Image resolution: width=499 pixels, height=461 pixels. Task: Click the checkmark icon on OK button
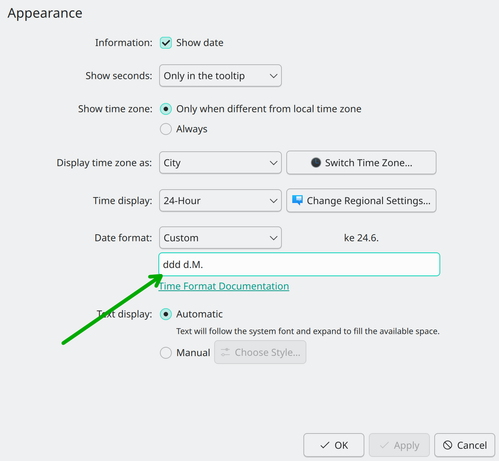(325, 445)
